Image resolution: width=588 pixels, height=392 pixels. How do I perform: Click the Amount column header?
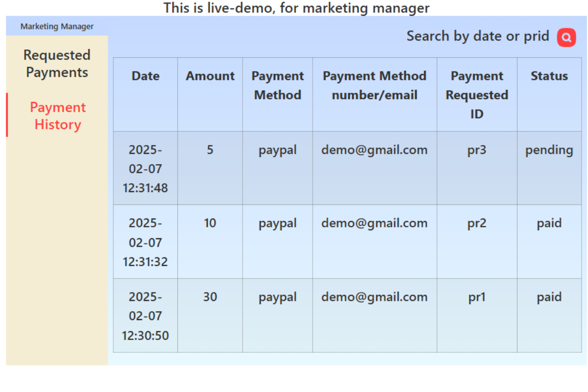point(210,76)
